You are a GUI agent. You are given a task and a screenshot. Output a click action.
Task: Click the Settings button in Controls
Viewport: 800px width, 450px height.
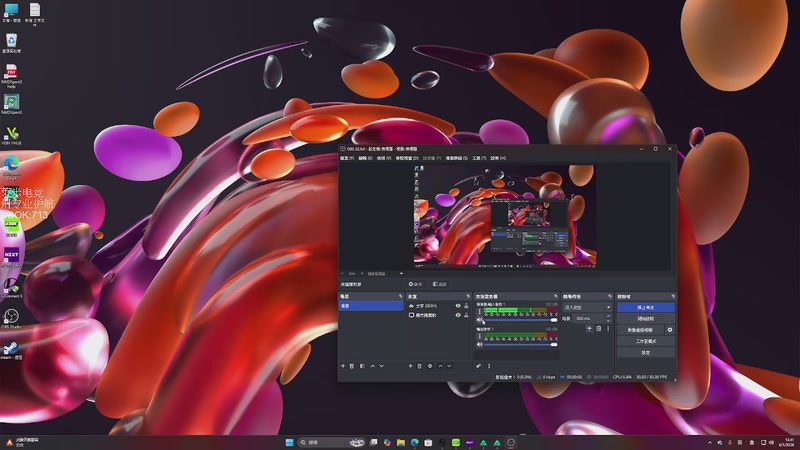coord(646,353)
